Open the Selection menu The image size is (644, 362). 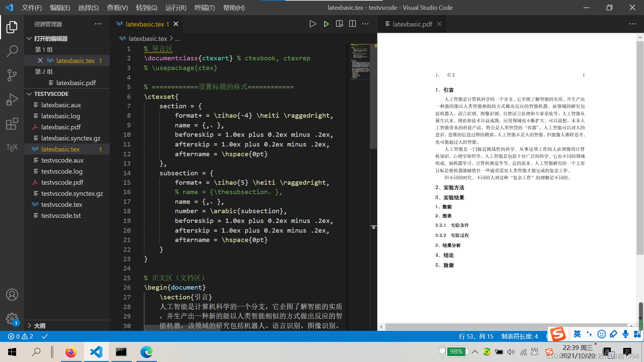(x=88, y=7)
